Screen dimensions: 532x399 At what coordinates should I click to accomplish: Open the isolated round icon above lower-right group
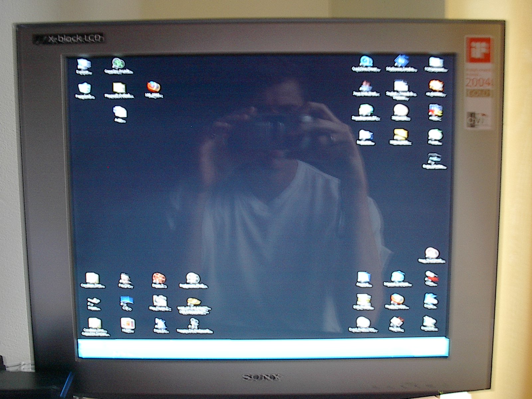pos(432,253)
